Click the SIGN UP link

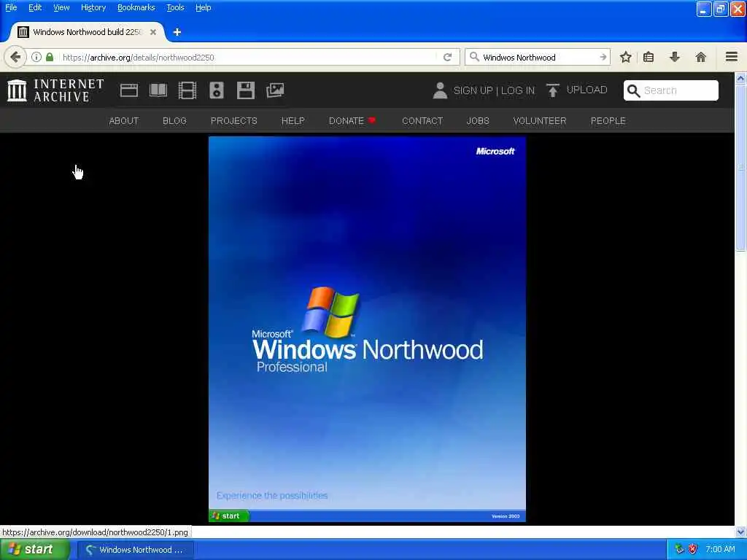pos(473,90)
